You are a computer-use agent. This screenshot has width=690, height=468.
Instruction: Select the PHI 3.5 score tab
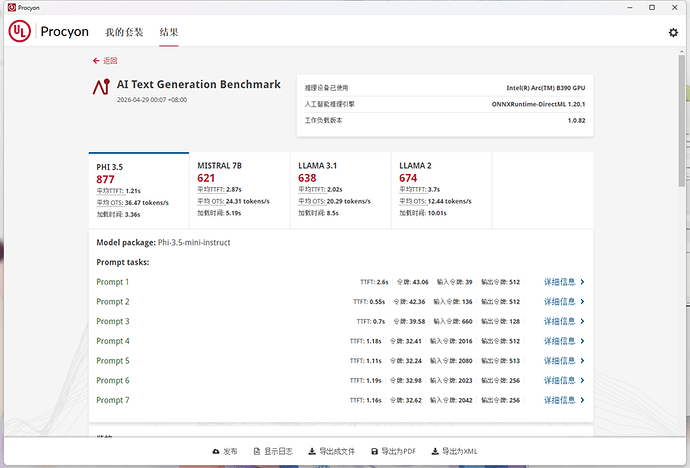point(139,190)
